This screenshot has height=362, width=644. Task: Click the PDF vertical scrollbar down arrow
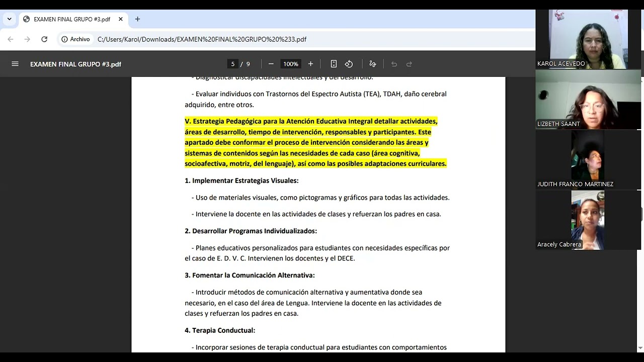[640, 348]
